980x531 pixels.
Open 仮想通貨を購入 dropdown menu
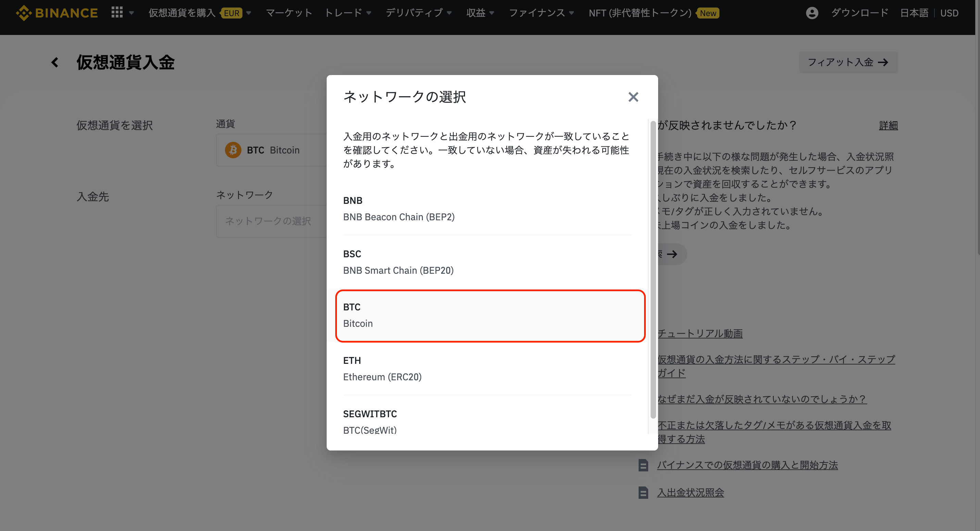click(200, 13)
